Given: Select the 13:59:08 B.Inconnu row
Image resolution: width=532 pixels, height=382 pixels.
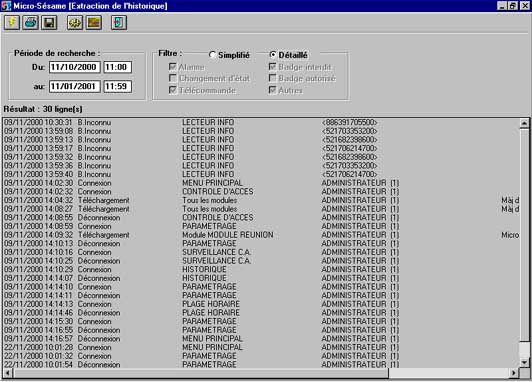Looking at the screenshot, I should (261, 131).
